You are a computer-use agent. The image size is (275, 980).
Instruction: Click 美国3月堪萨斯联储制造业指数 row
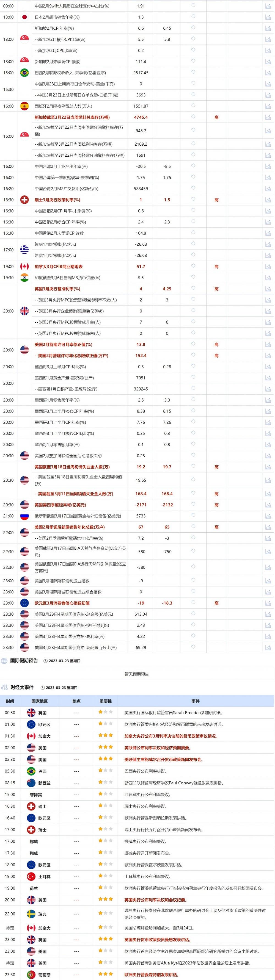[137, 581]
